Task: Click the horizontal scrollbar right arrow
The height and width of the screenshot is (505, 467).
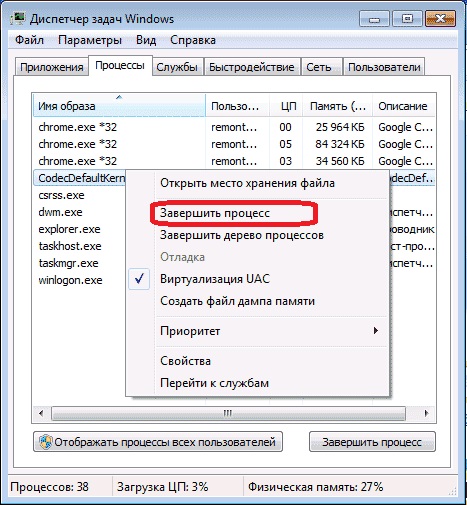Action: [426, 413]
